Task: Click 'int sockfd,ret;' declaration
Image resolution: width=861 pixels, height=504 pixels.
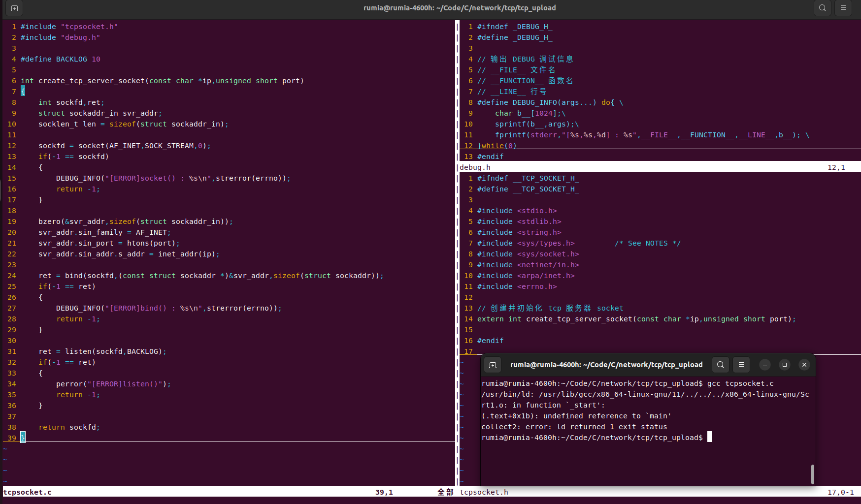Action: 71,102
